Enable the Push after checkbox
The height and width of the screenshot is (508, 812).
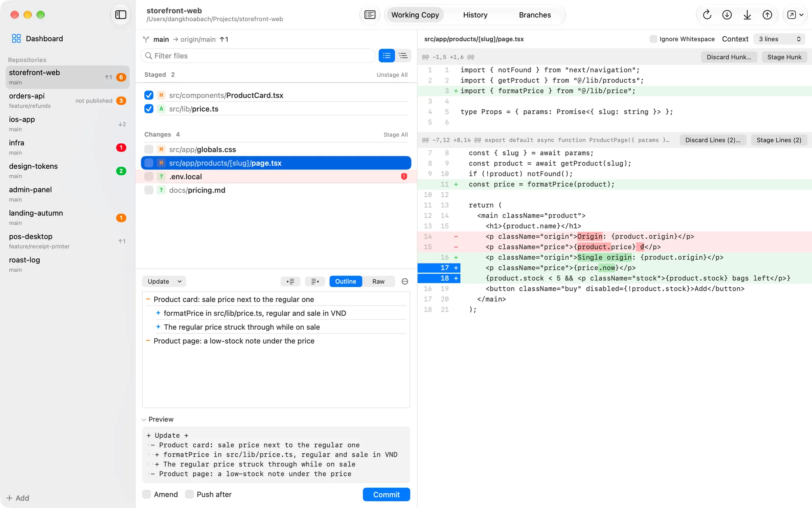tap(190, 494)
